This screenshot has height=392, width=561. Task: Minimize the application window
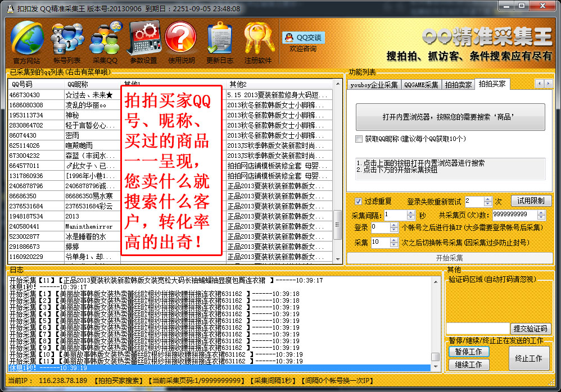506,6
